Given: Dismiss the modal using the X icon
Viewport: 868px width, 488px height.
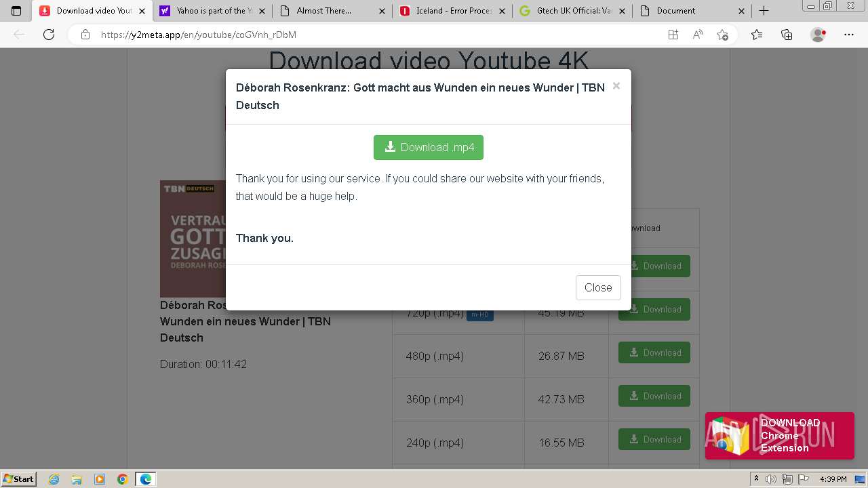Looking at the screenshot, I should (616, 85).
